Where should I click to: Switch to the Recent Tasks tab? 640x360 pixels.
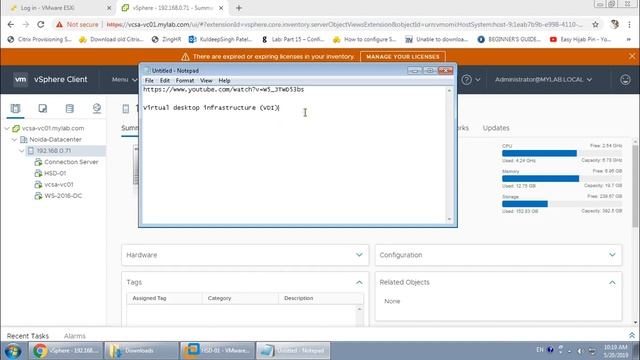pyautogui.click(x=28, y=336)
